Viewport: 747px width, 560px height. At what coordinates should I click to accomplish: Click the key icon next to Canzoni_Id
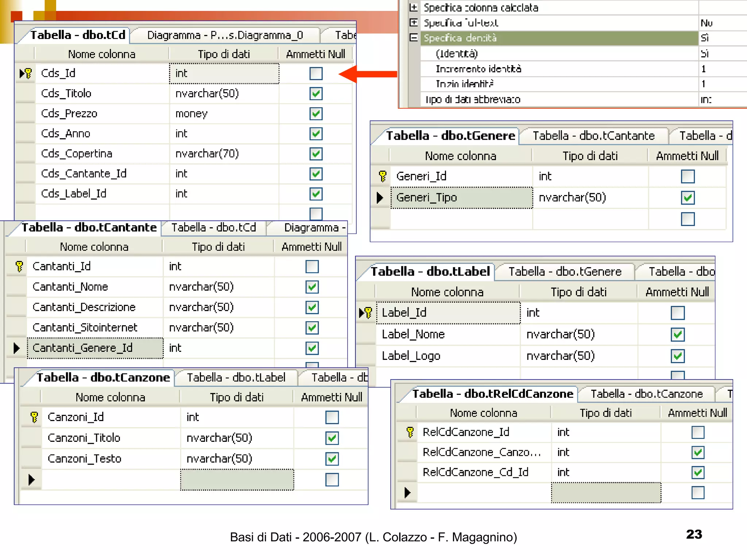(x=34, y=417)
